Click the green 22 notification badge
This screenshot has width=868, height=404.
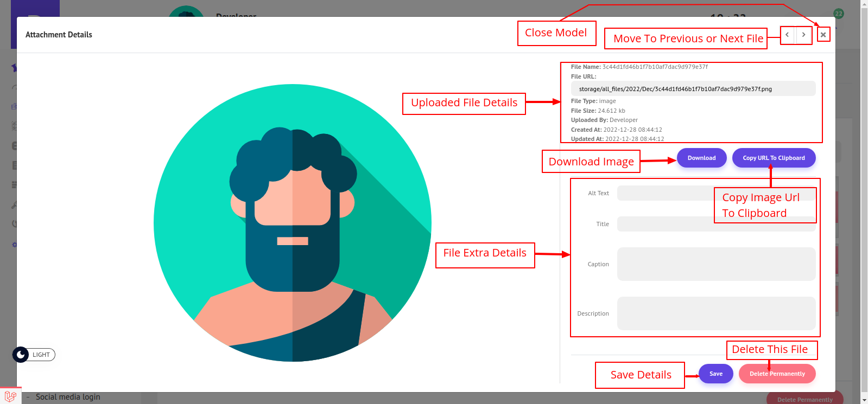(838, 14)
